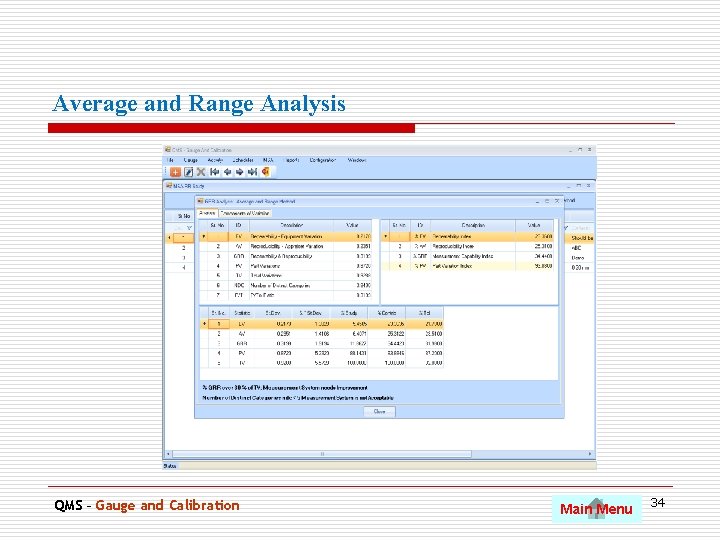The height and width of the screenshot is (540, 720).
Task: Click the Delete X toolbar icon
Action: point(201,172)
